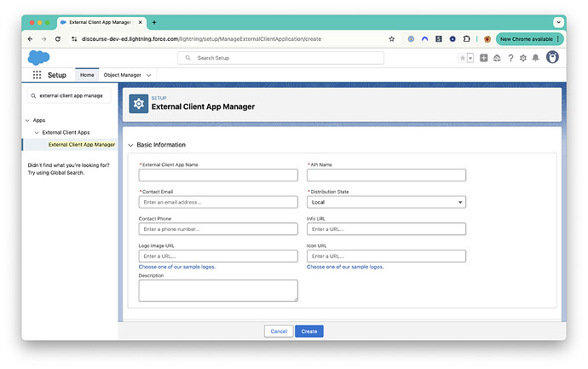Click the S browser extension icon
This screenshot has height=369, width=588.
pos(439,39)
